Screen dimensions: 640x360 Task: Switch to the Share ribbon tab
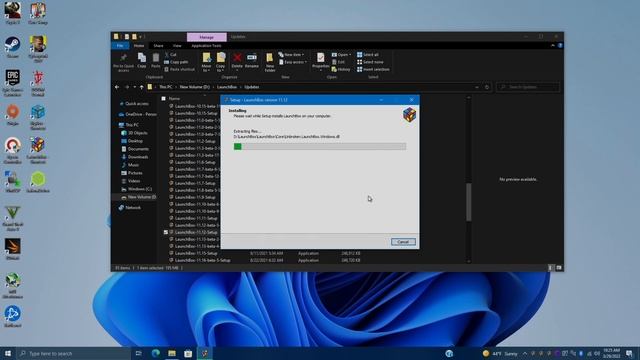[x=158, y=45]
